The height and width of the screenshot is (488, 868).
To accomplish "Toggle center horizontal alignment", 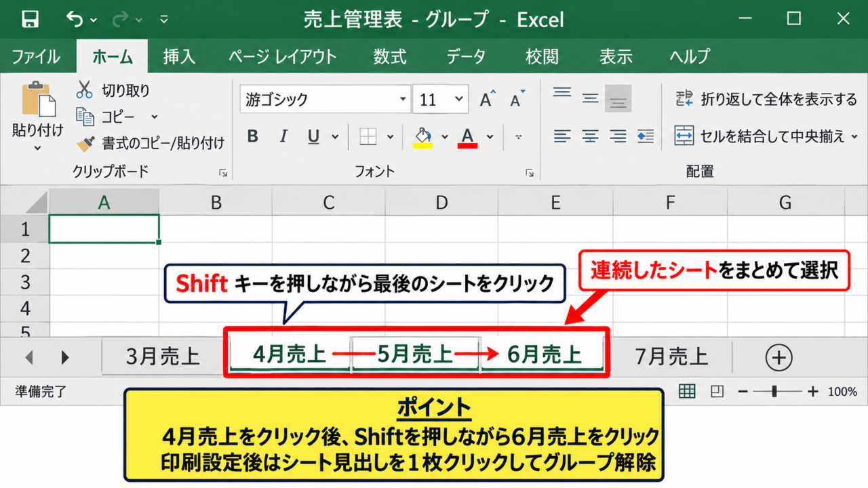I will [x=590, y=136].
